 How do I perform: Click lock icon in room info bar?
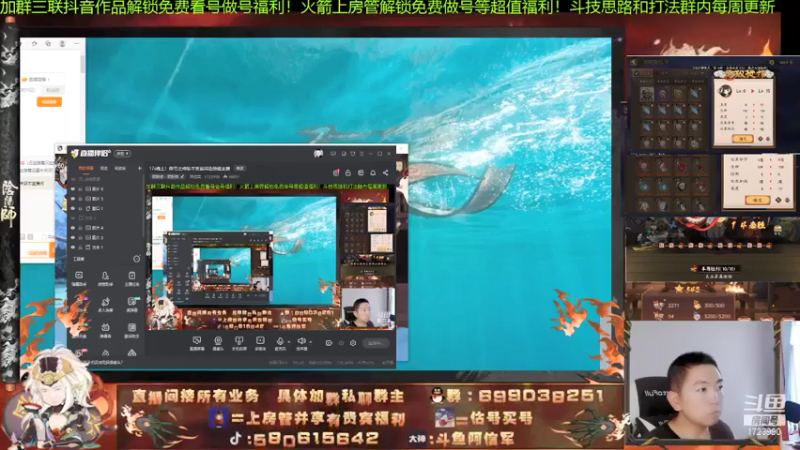pos(348,173)
